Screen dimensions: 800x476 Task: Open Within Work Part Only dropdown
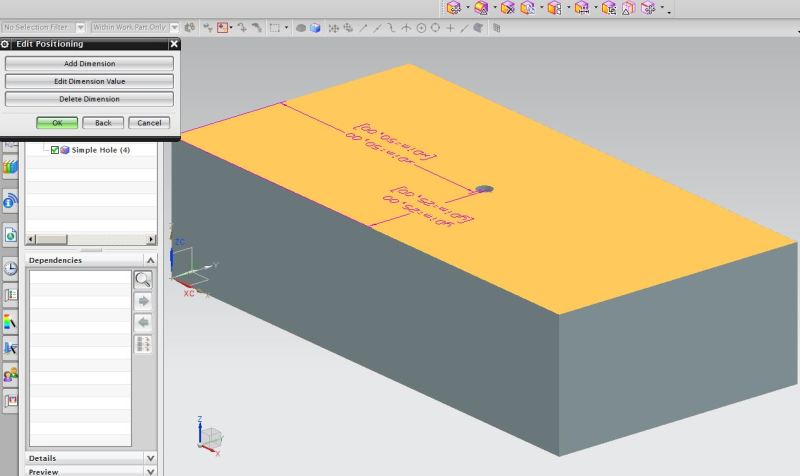[174, 28]
